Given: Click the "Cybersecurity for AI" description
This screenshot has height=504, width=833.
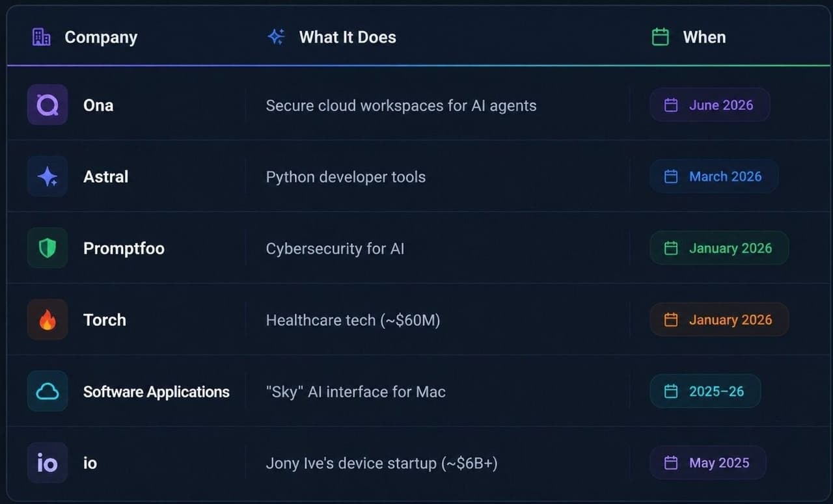Looking at the screenshot, I should [335, 249].
